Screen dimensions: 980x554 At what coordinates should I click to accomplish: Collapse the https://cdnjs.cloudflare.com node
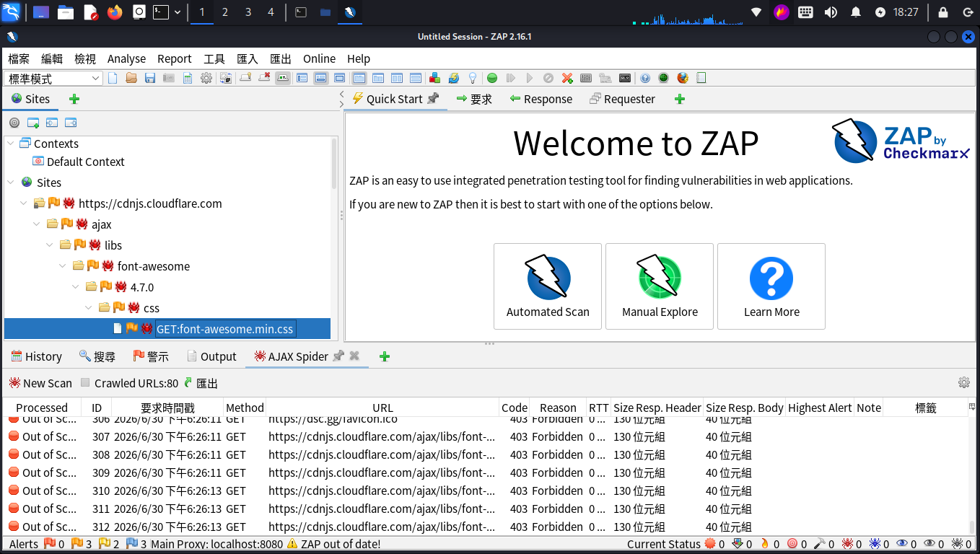[24, 203]
